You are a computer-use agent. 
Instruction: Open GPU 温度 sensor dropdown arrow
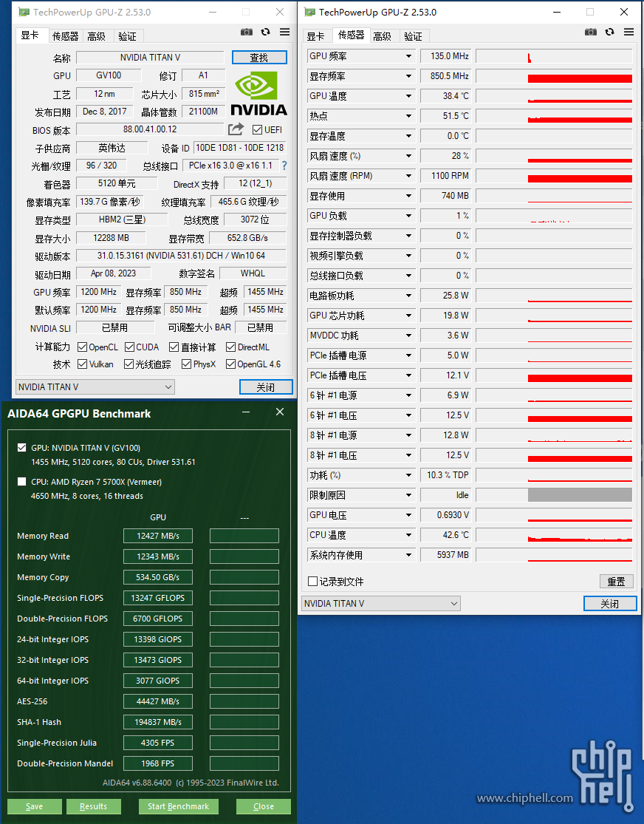pos(408,96)
